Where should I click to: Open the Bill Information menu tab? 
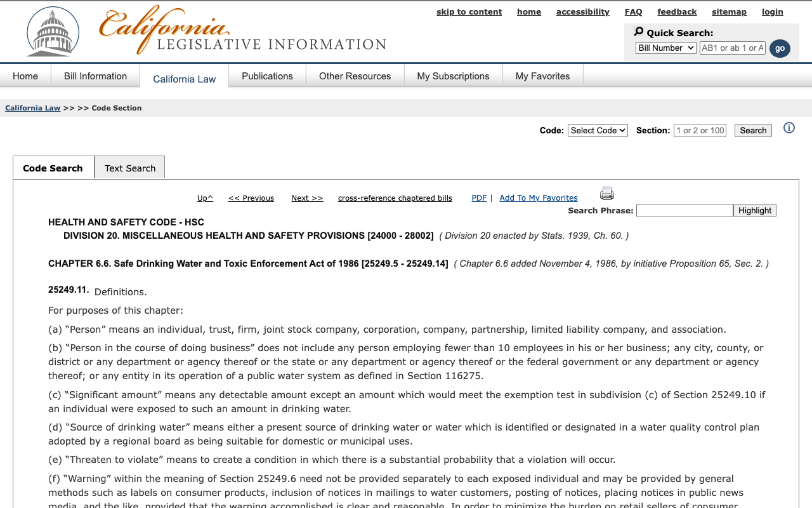click(96, 76)
